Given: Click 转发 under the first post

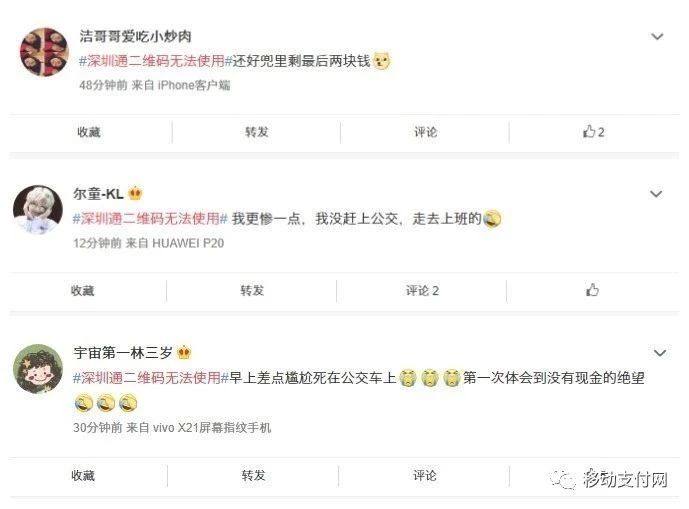Looking at the screenshot, I should (257, 132).
